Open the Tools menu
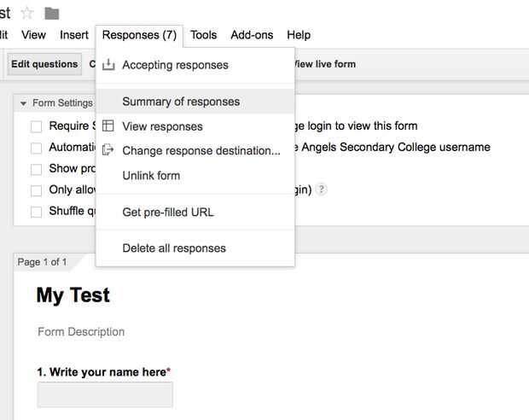 [x=204, y=35]
